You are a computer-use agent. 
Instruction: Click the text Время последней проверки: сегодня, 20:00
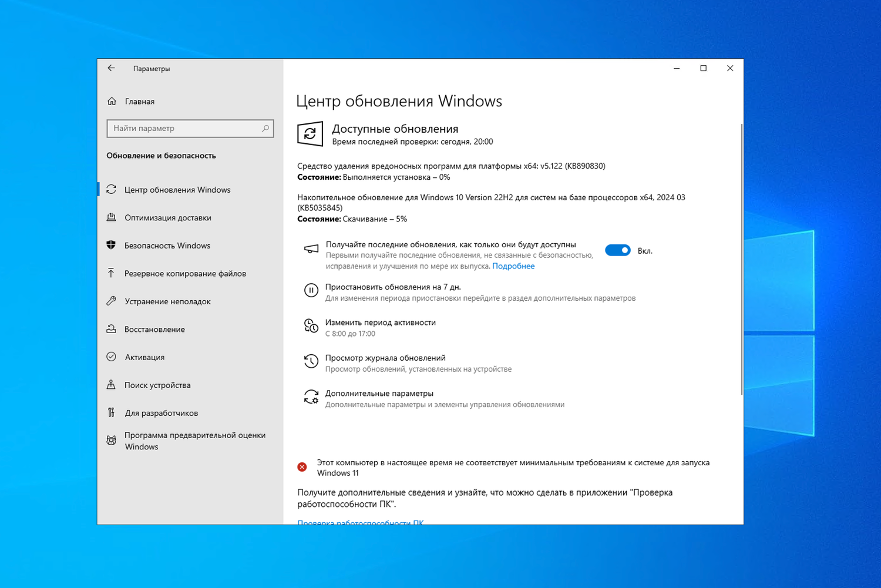(412, 142)
